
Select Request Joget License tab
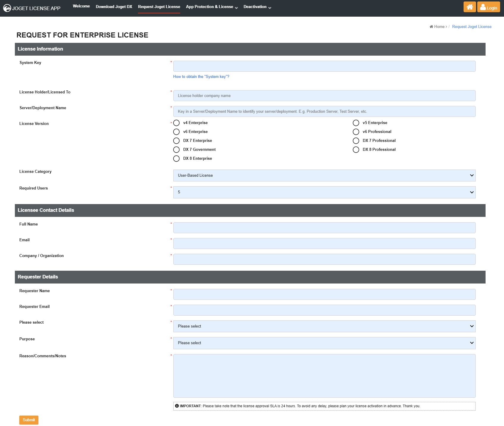(x=159, y=7)
